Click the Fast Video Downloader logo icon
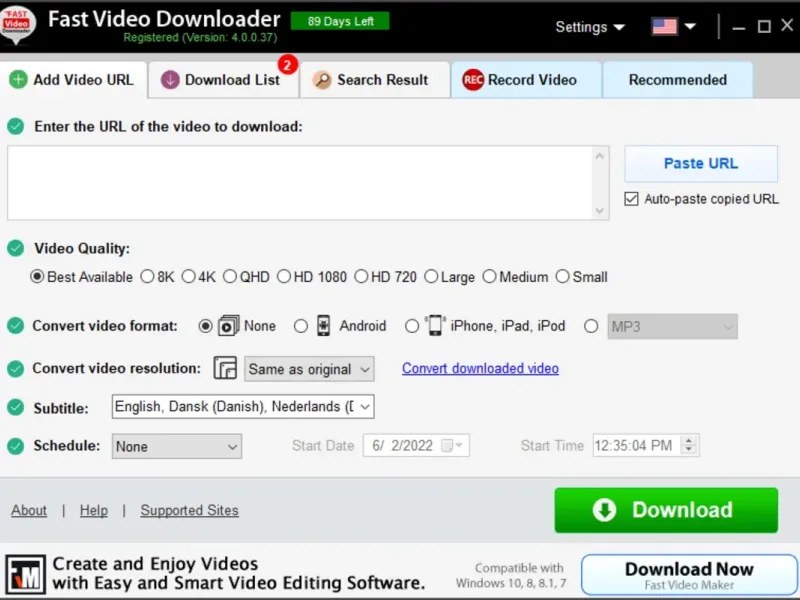The image size is (800, 600). coord(17,24)
